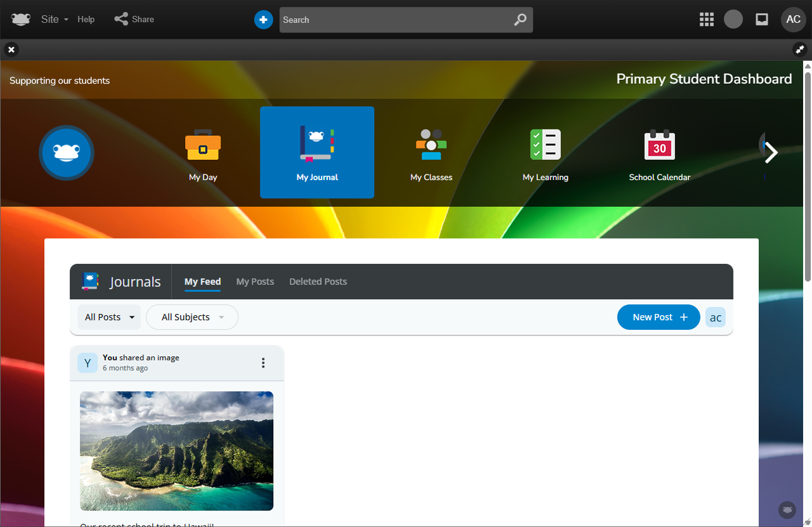Expand the All Subjects dropdown

[x=192, y=317]
